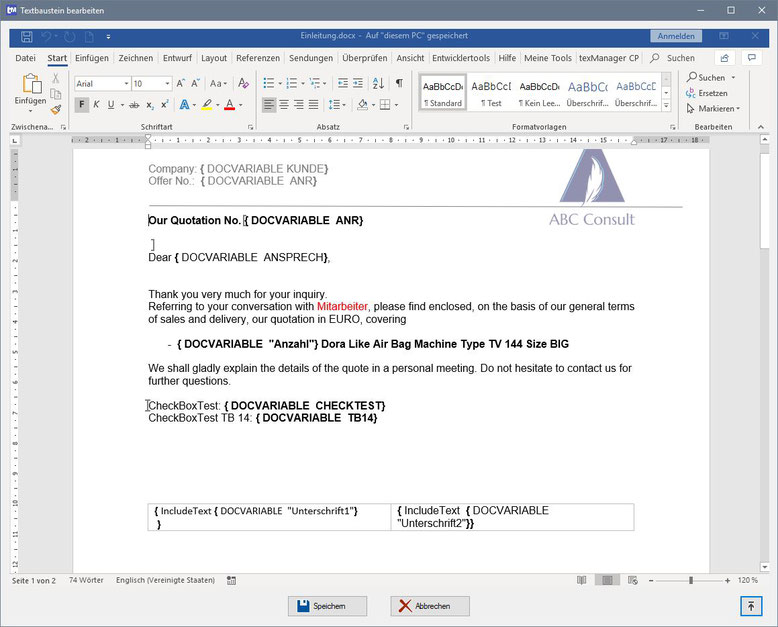
Task: Align paragraph text to the right
Action: pyautogui.click(x=299, y=105)
